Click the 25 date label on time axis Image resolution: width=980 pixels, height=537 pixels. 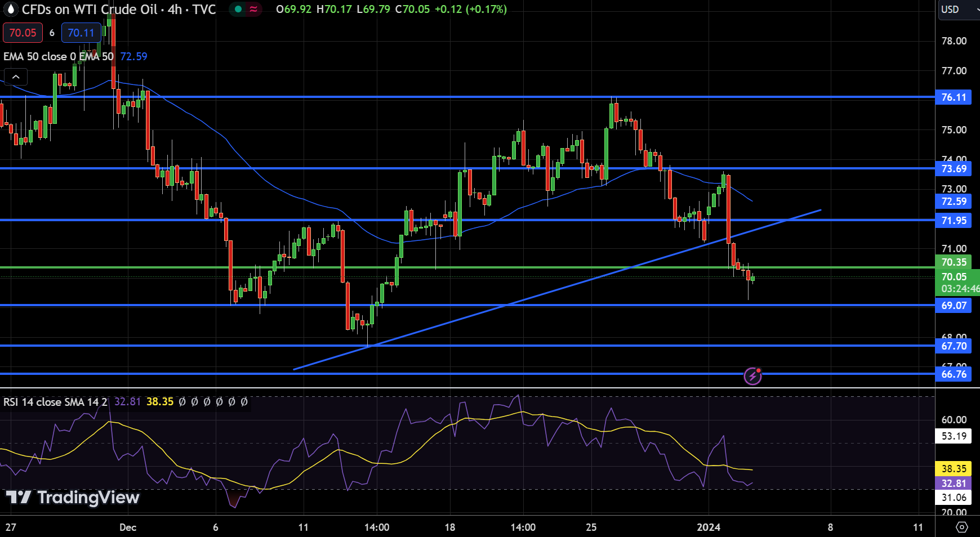point(591,527)
